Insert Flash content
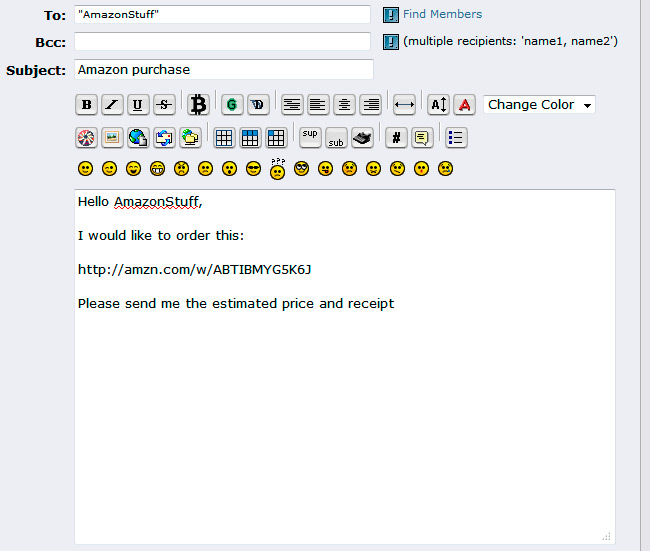The width and height of the screenshot is (650, 551). (86, 138)
